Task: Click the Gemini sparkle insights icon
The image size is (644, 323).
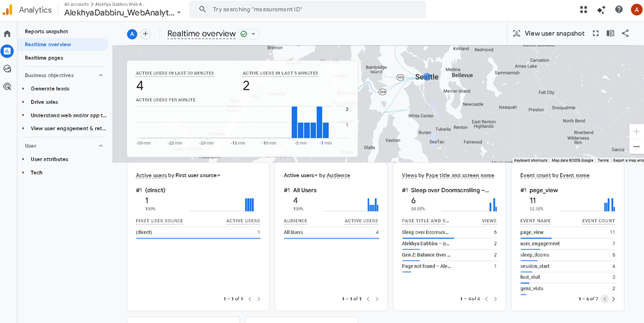Action: 601,9
